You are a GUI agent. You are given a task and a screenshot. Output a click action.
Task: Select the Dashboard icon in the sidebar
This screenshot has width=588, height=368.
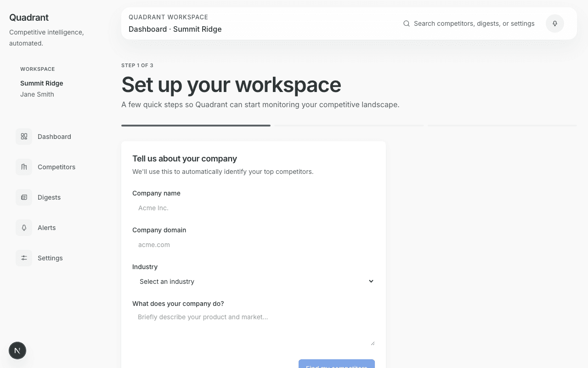pyautogui.click(x=24, y=137)
